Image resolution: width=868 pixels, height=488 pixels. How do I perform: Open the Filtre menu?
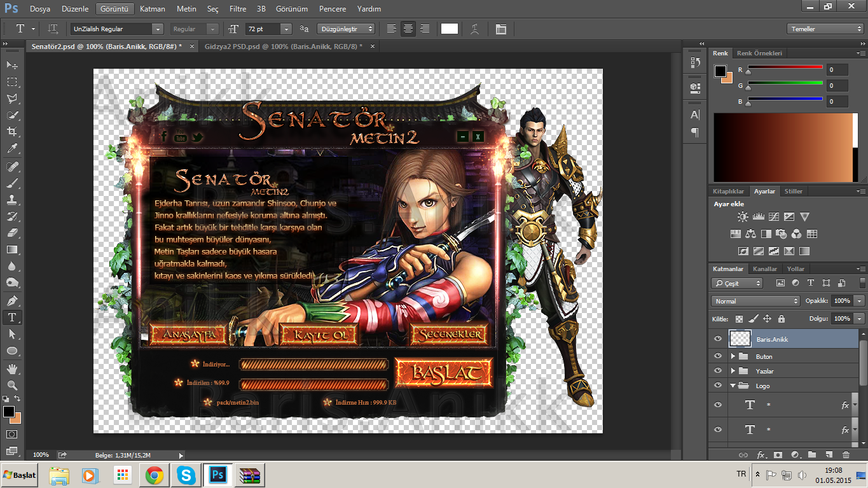click(238, 9)
